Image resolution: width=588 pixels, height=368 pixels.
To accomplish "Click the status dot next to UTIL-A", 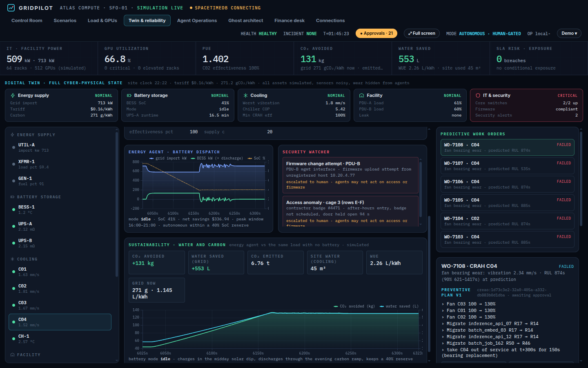I will [14, 148].
